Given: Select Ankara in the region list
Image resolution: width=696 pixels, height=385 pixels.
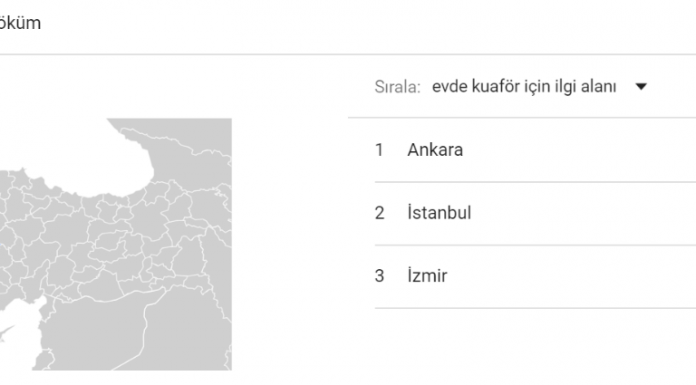Looking at the screenshot, I should point(435,150).
